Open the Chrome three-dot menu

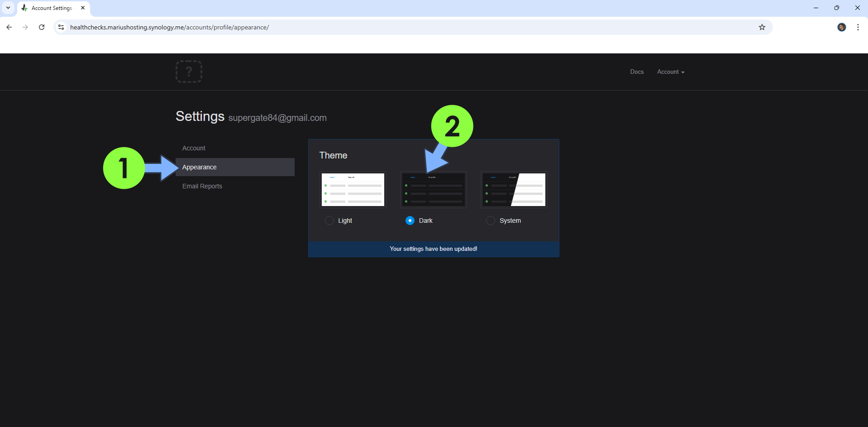point(858,27)
